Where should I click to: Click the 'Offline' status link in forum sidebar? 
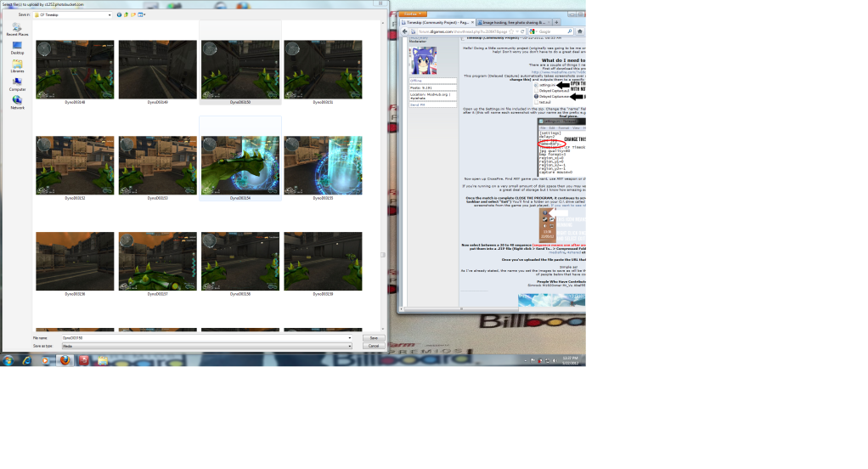tap(415, 81)
